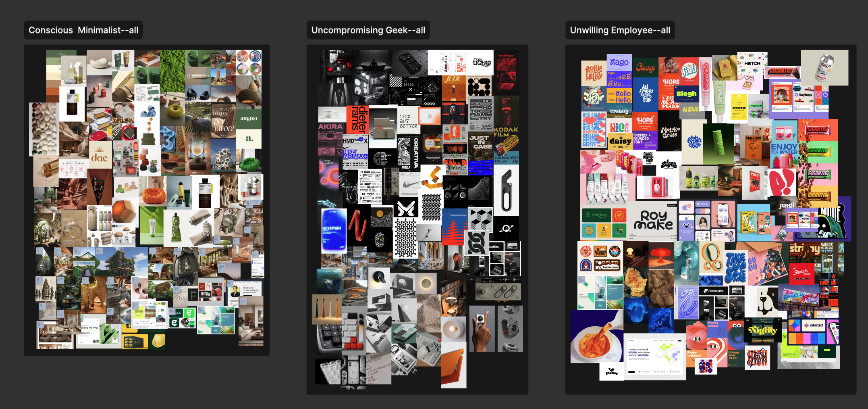
Task: Click the 'JUST IN CASE' poster
Action: click(x=480, y=143)
